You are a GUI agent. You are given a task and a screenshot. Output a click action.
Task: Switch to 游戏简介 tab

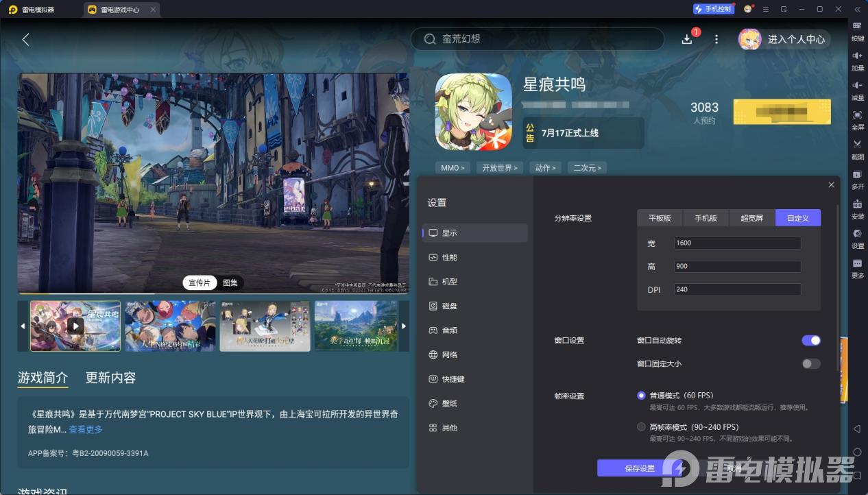pos(43,378)
